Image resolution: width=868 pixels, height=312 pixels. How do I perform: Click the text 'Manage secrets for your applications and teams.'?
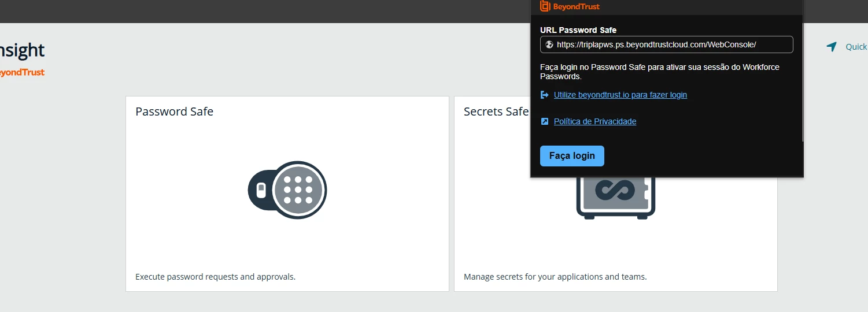pyautogui.click(x=555, y=277)
